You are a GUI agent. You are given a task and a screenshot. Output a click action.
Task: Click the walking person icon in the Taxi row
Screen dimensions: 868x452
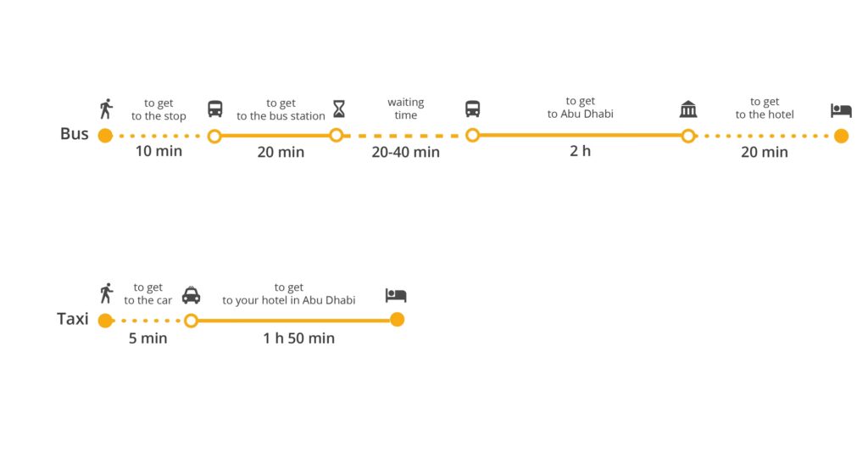[x=106, y=294]
